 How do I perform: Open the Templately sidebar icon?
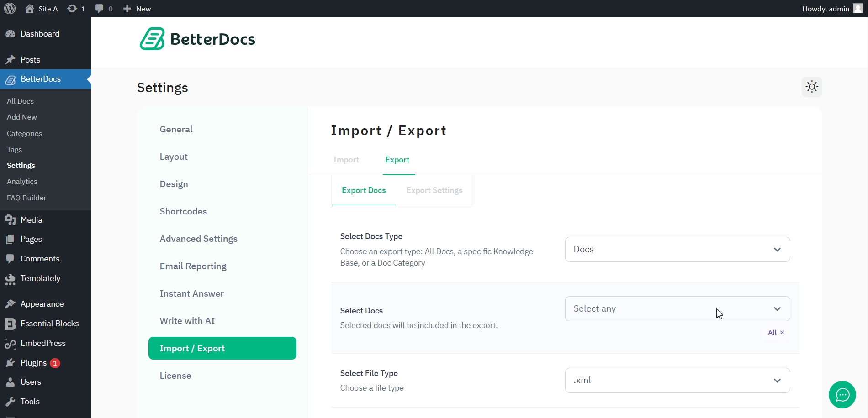coord(11,278)
